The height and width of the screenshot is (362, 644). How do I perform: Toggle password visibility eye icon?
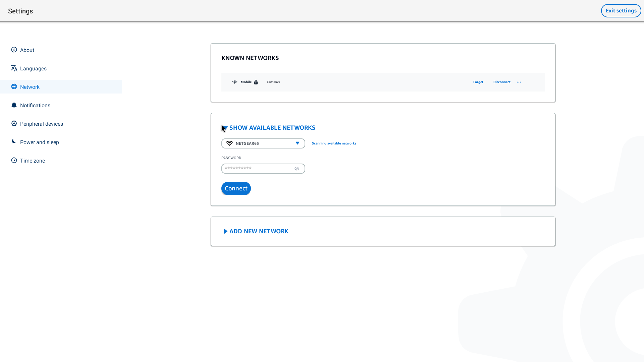pyautogui.click(x=297, y=169)
